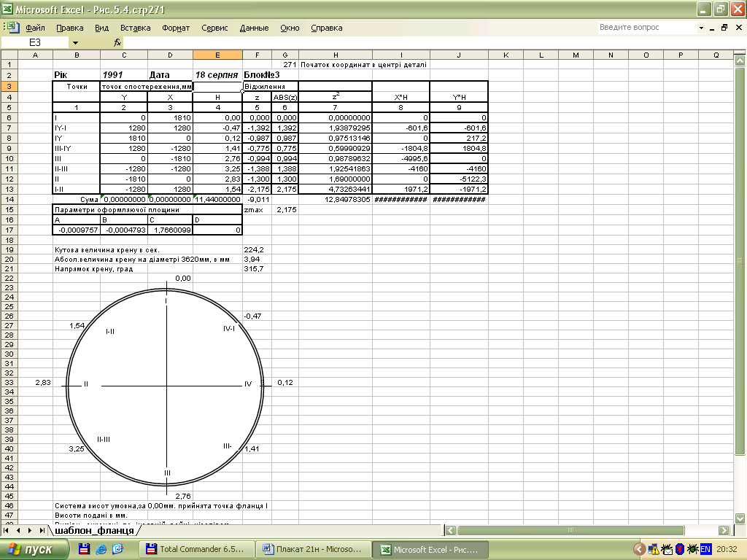The width and height of the screenshot is (747, 560).
Task: Minimize the workbook window inside Excel
Action: pos(712,28)
